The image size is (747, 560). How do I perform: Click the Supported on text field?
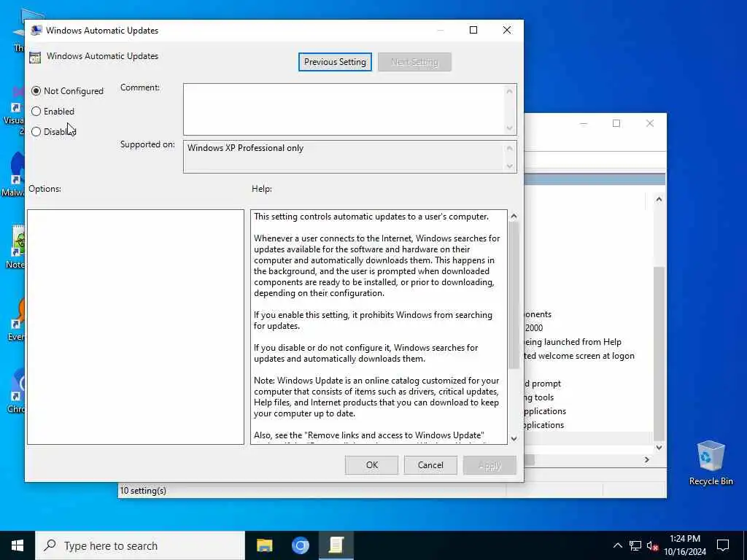point(344,157)
